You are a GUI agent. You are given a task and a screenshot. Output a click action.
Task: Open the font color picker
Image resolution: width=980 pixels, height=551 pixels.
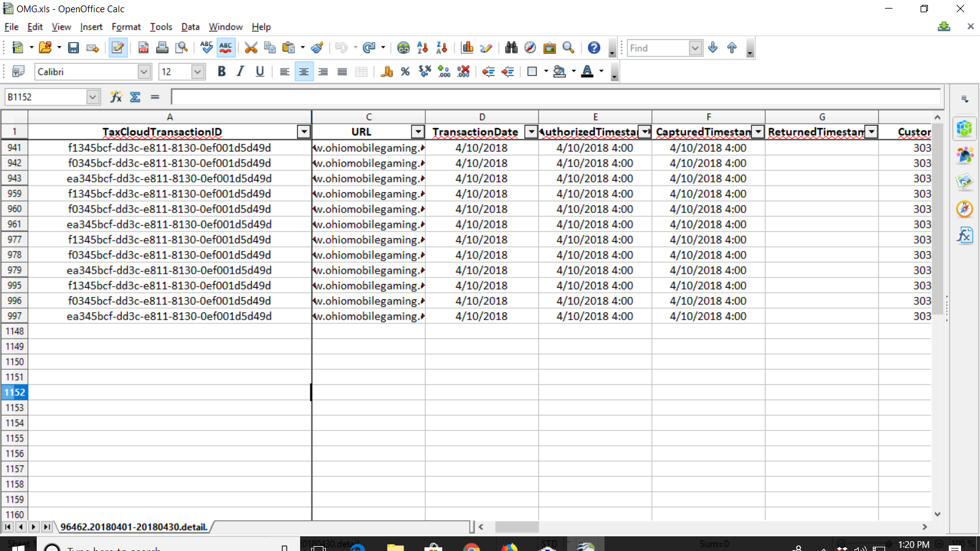coord(601,72)
